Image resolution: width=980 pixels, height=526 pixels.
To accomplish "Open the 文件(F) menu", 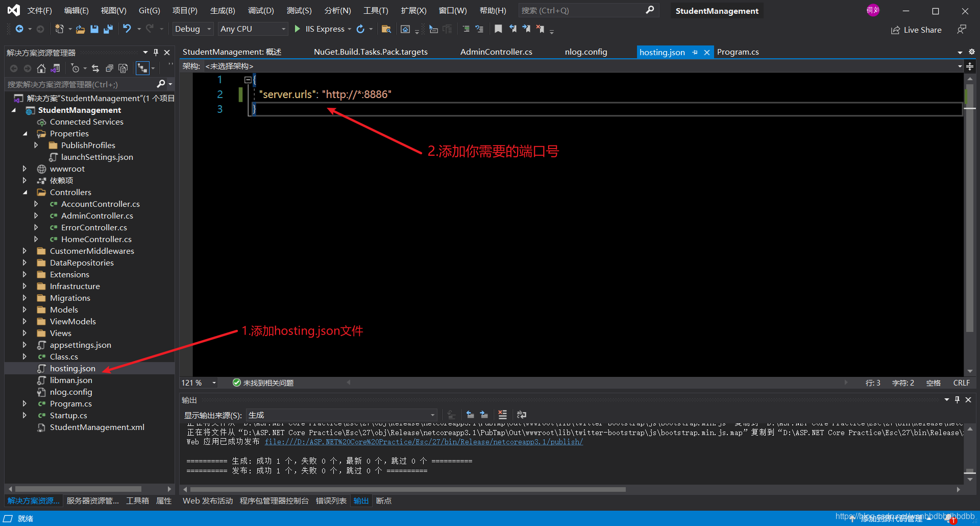I will click(x=39, y=10).
